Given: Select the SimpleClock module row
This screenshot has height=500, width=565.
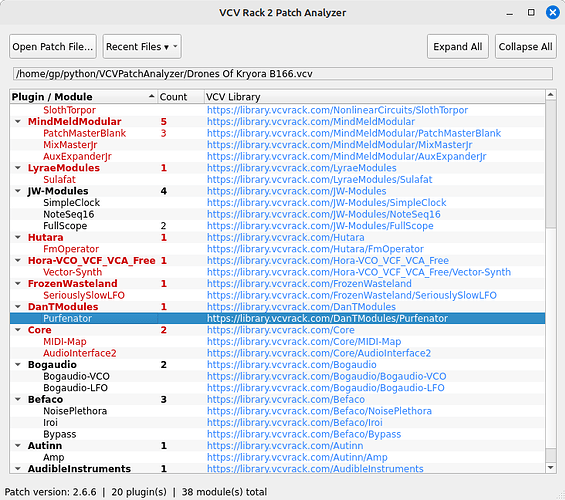Looking at the screenshot, I should click(x=277, y=202).
